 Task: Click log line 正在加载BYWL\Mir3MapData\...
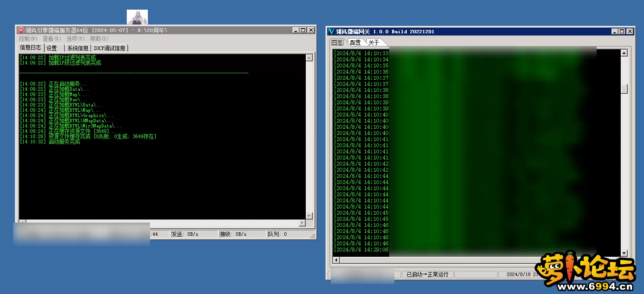click(71, 126)
